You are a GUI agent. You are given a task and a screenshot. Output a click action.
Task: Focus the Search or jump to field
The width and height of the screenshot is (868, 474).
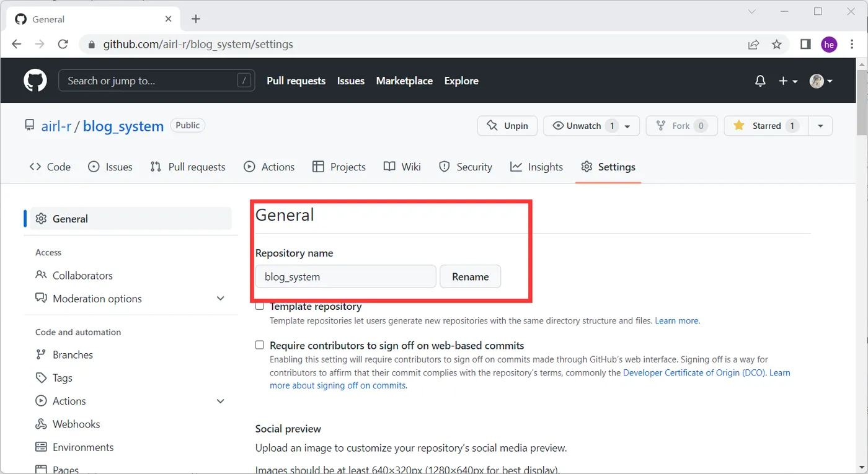click(156, 81)
